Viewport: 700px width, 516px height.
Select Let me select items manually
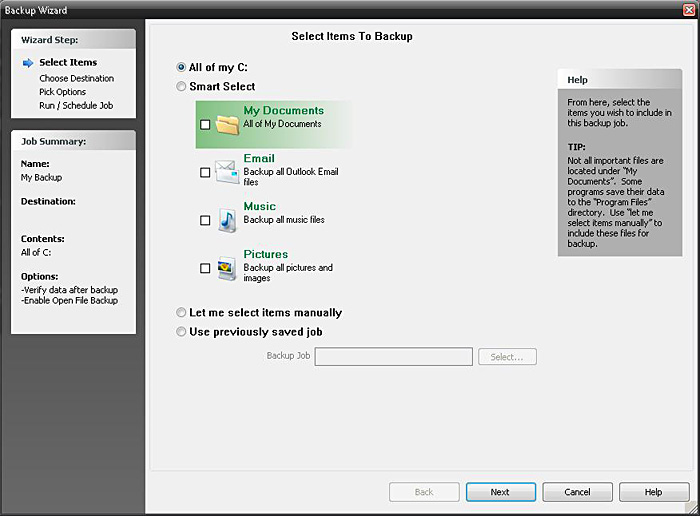181,312
